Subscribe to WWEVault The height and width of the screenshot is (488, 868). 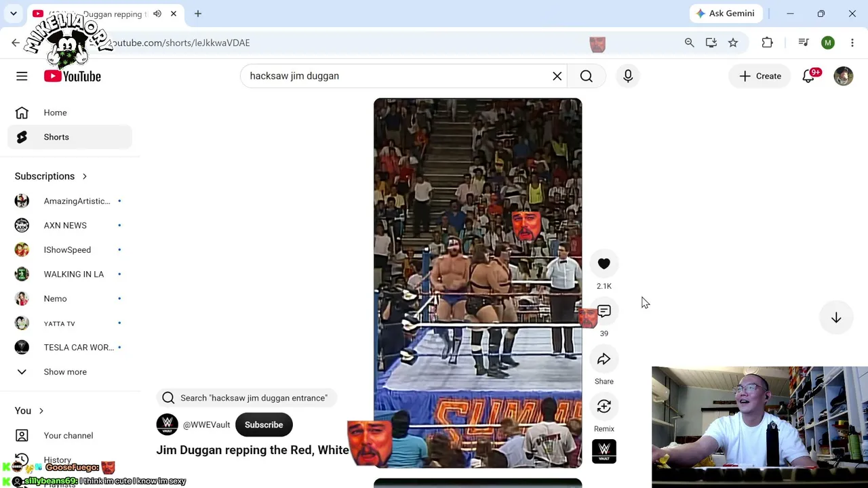[264, 425]
